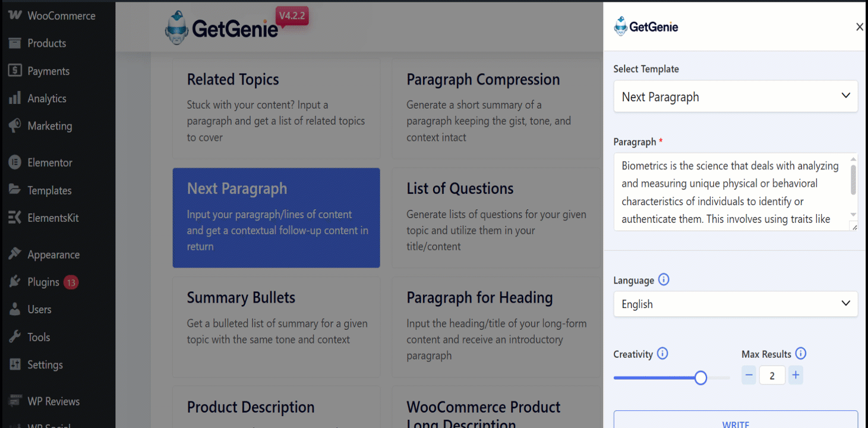Click the Elementor icon in sidebar
This screenshot has height=428, width=868.
15,162
